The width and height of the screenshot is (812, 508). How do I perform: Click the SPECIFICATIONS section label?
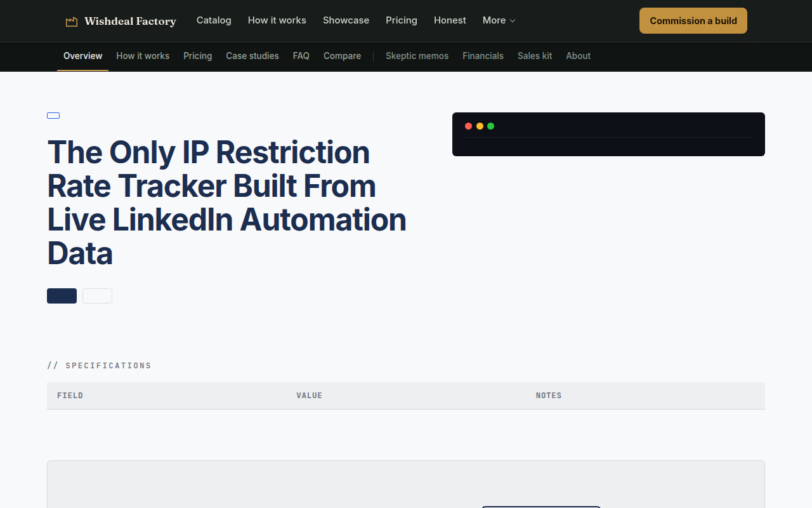(99, 366)
